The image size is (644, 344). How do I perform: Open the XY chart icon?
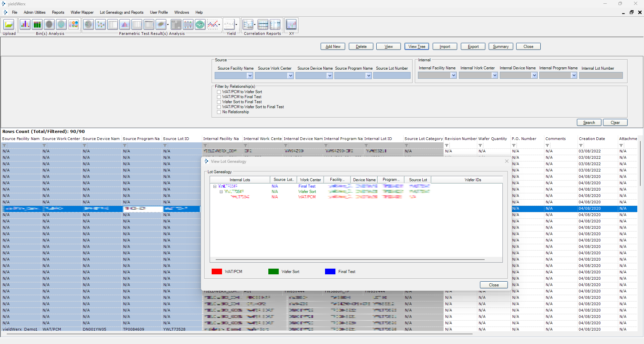(x=291, y=25)
